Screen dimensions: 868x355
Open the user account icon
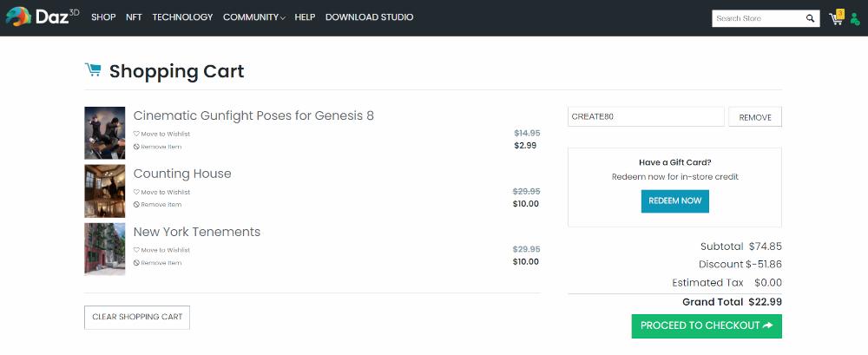tap(855, 18)
